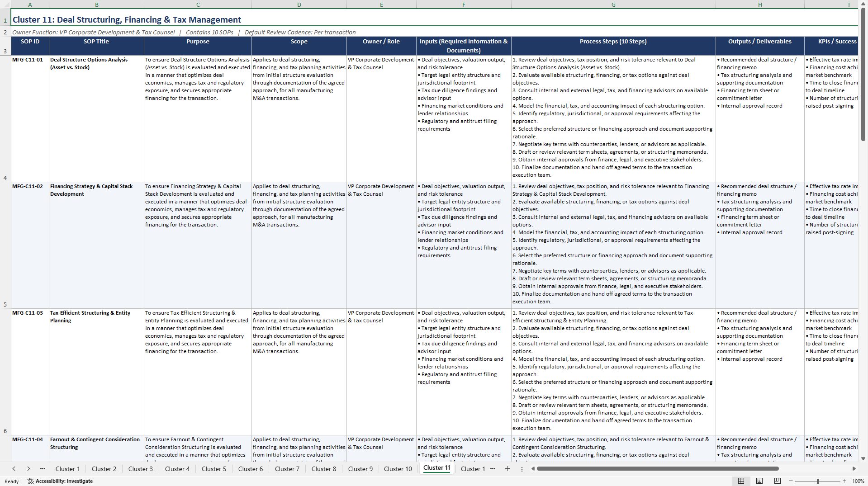Select cell MFG-C11-04
This screenshot has width=868, height=486.
[30, 448]
